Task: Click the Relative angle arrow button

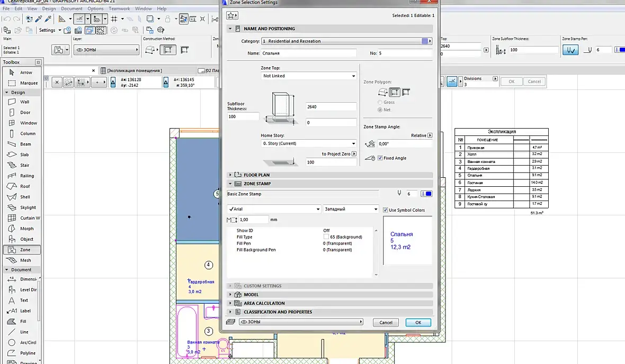Action: [x=430, y=135]
